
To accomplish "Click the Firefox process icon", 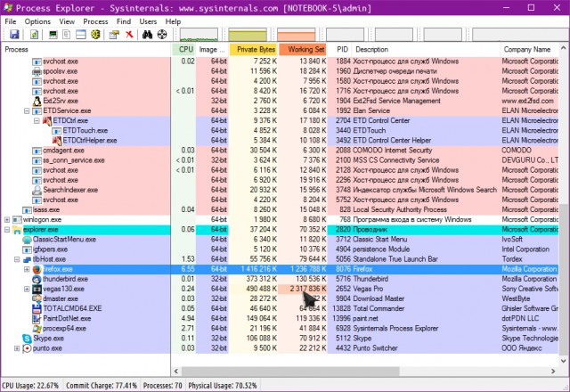I will (x=37, y=269).
